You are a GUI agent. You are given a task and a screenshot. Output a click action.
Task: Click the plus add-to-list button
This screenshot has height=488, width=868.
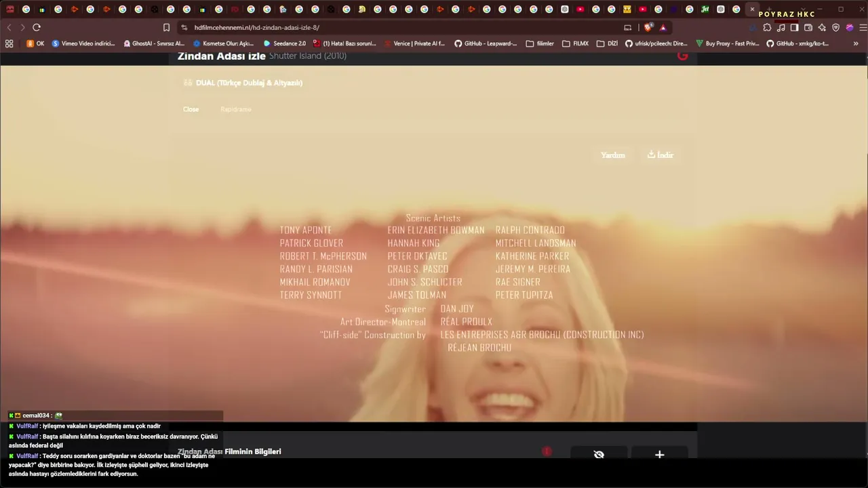[659, 454]
